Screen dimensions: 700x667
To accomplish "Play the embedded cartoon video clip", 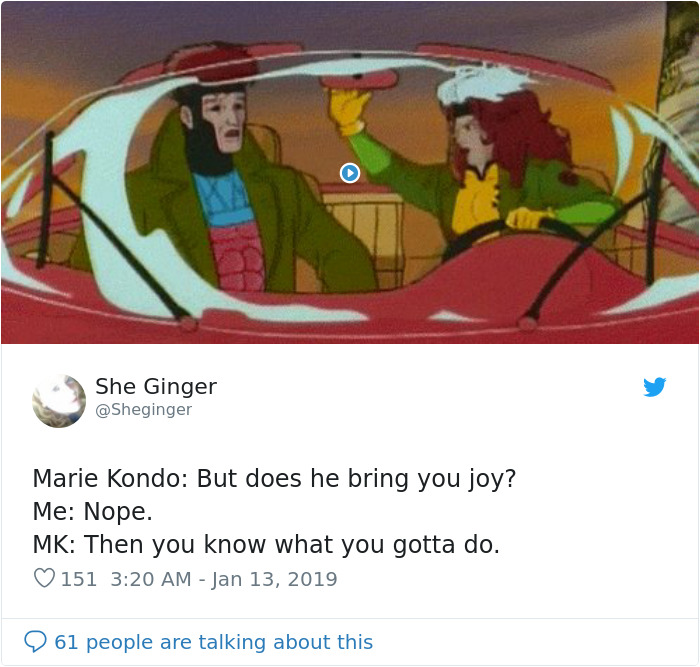I will (350, 173).
